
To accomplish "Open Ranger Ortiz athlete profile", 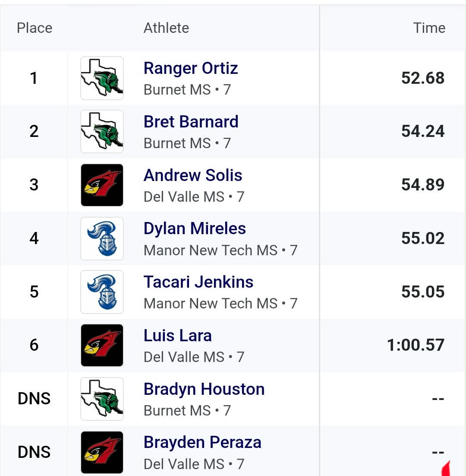I will coord(191,68).
